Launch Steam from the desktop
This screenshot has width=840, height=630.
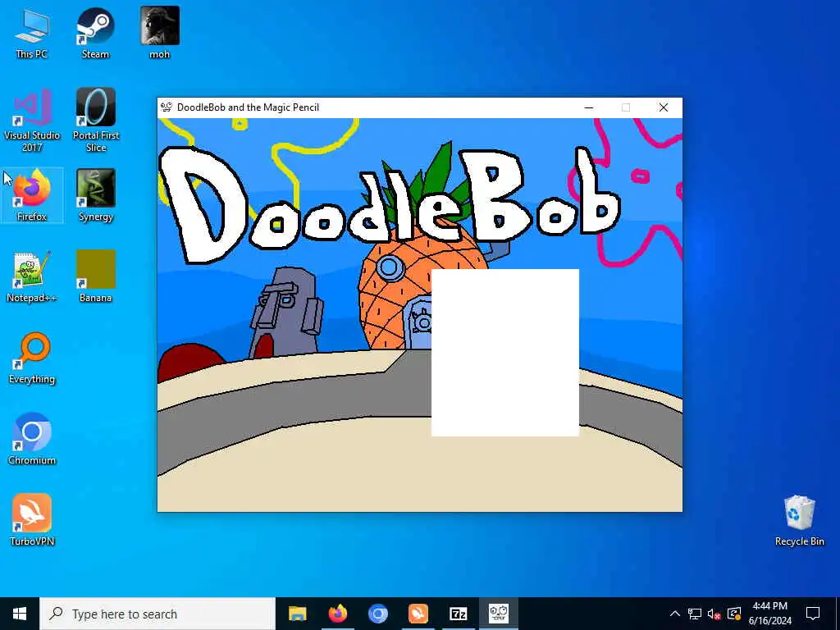pos(95,33)
